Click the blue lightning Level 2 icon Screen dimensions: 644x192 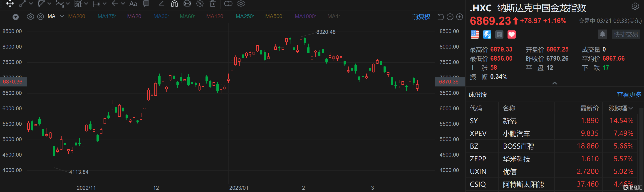click(x=487, y=34)
